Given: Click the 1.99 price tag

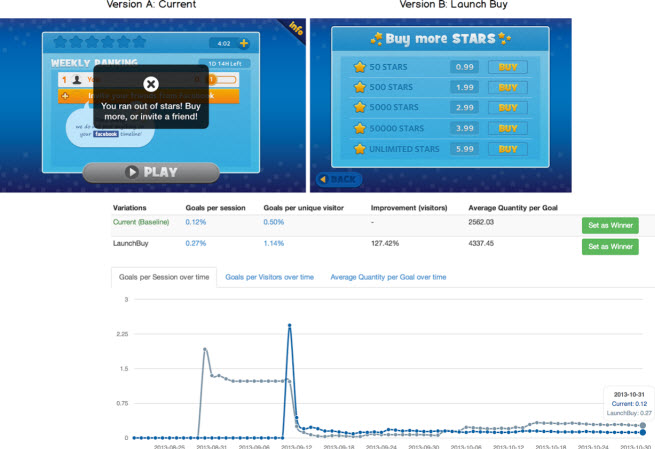Looking at the screenshot, I should click(465, 87).
